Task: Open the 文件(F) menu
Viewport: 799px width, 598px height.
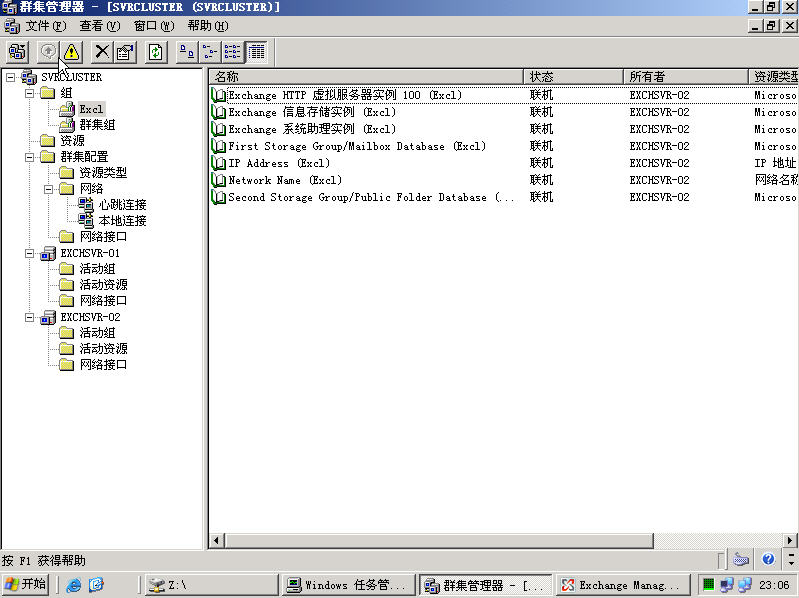Action: click(46, 26)
